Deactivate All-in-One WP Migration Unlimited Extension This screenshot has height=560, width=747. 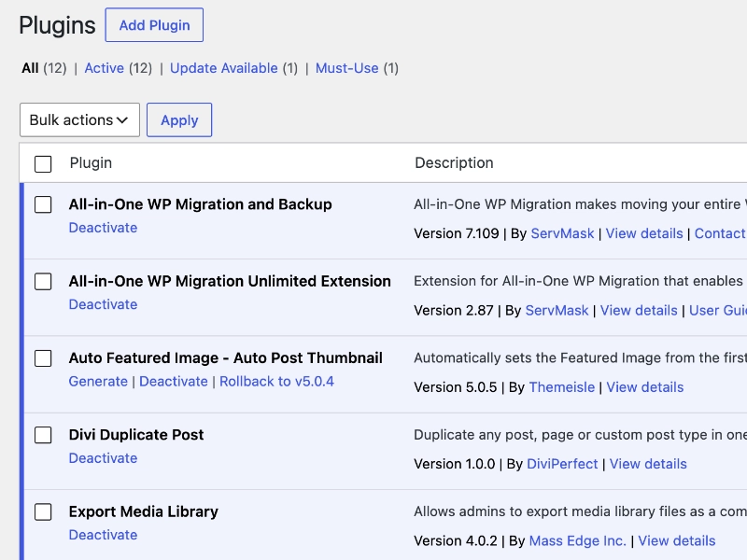click(x=103, y=304)
